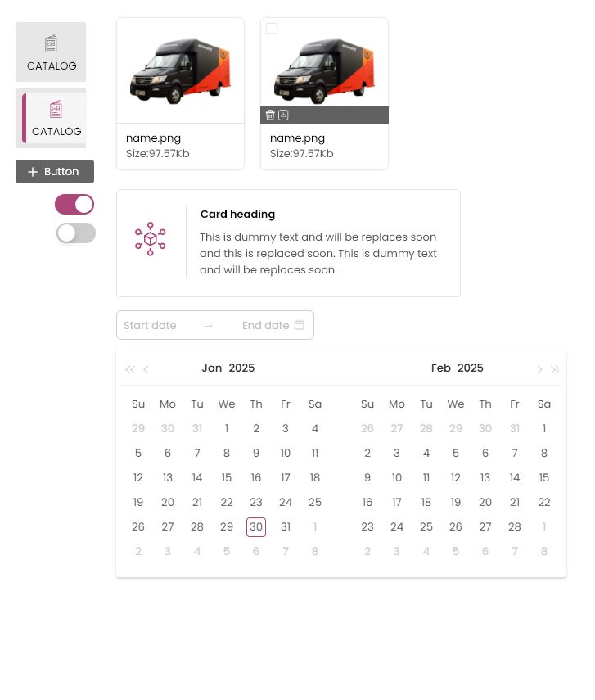This screenshot has height=700, width=595.
Task: Click the plus Button
Action: (55, 172)
